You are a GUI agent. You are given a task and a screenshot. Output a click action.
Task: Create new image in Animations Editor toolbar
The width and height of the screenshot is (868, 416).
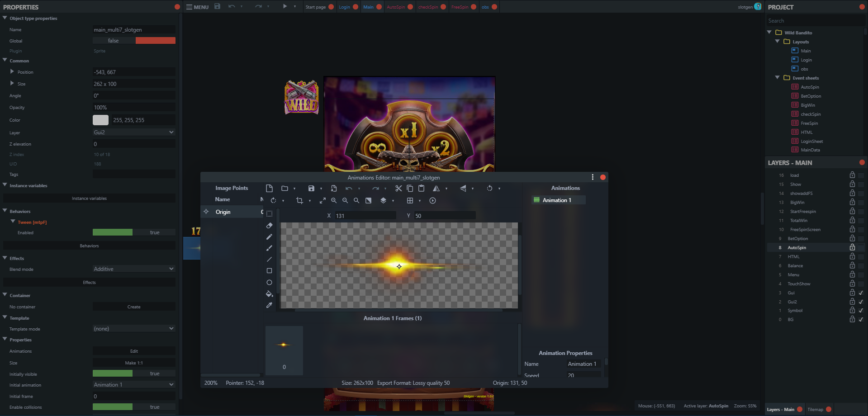pyautogui.click(x=269, y=189)
